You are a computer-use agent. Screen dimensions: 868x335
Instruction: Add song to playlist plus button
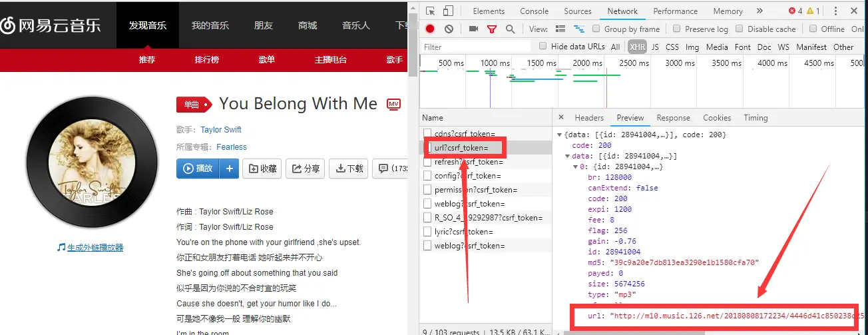[229, 168]
